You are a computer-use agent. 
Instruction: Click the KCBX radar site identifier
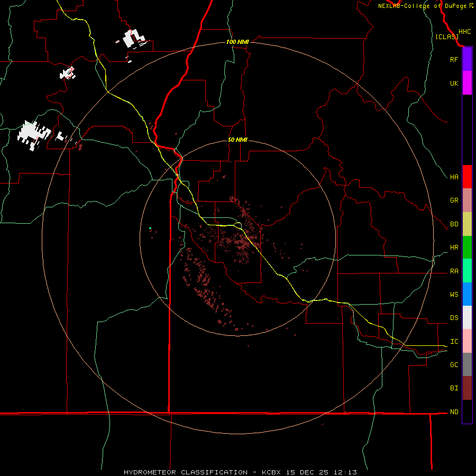click(x=271, y=472)
